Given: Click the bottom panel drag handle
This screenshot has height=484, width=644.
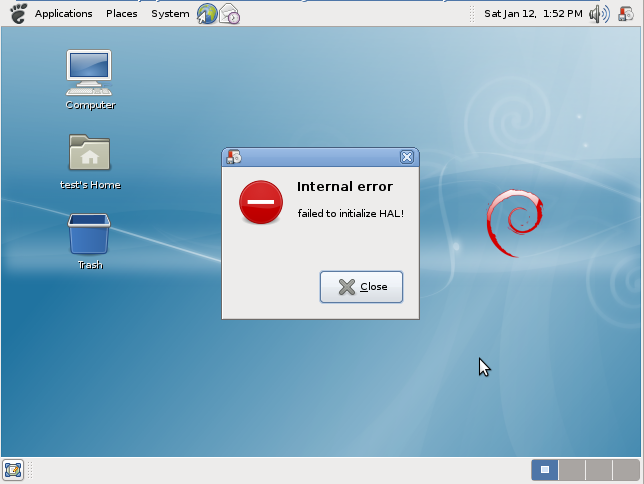Looking at the screenshot, I should tap(30, 470).
